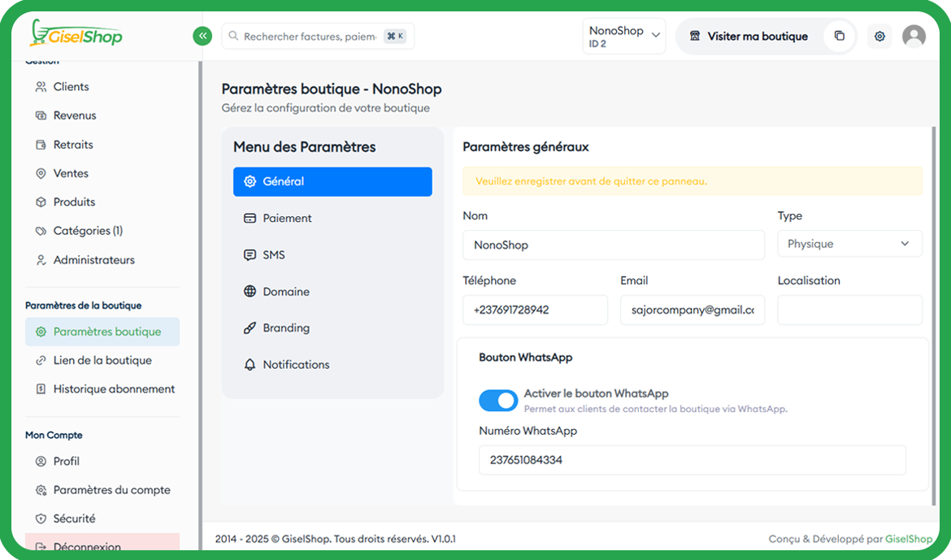Select Produits in the sidebar
Viewport: 951px width, 560px height.
(74, 202)
